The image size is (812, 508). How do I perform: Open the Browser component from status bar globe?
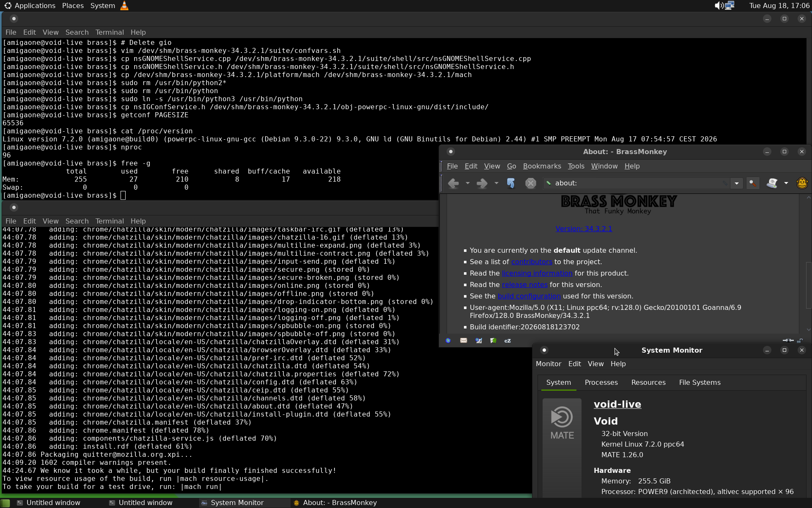coord(448,340)
